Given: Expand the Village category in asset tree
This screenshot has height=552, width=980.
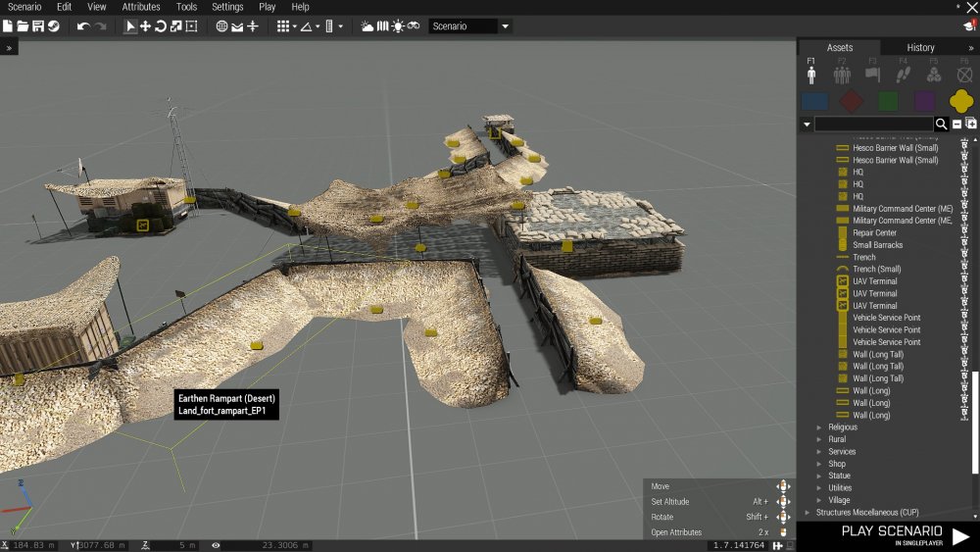Looking at the screenshot, I should pos(820,500).
